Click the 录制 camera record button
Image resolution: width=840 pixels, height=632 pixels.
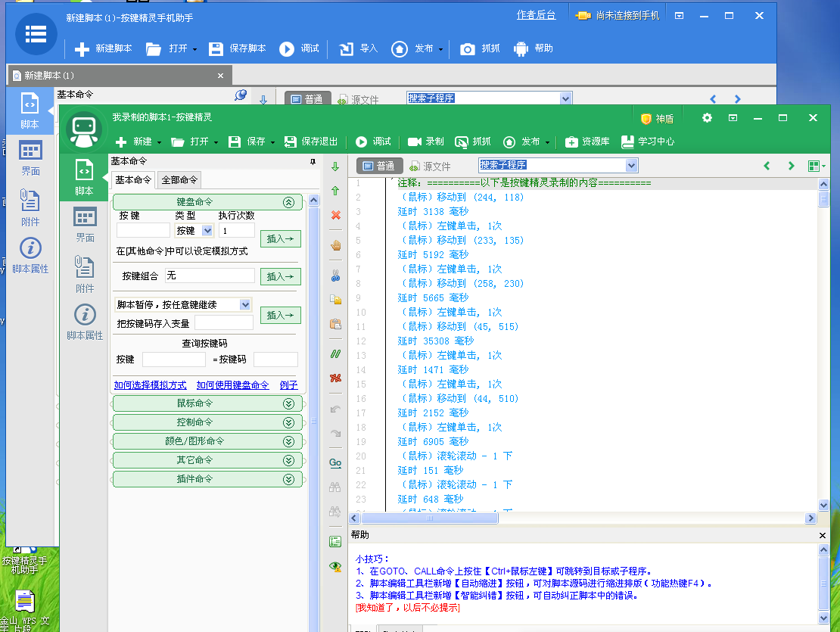(x=425, y=142)
